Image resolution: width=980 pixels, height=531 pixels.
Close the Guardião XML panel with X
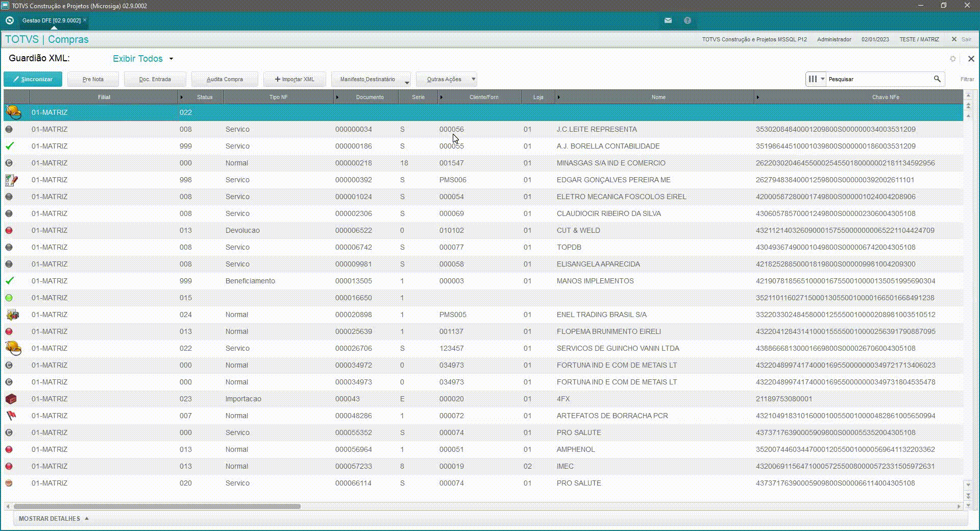click(971, 59)
